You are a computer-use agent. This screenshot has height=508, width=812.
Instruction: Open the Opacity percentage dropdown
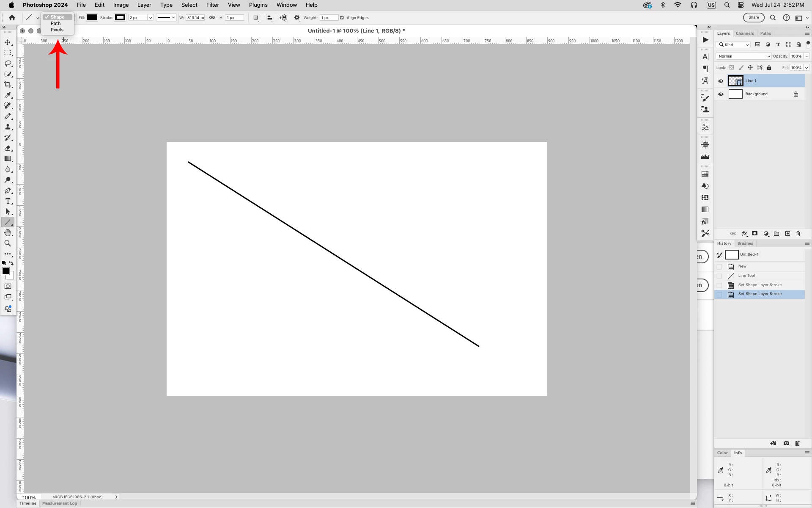(807, 56)
